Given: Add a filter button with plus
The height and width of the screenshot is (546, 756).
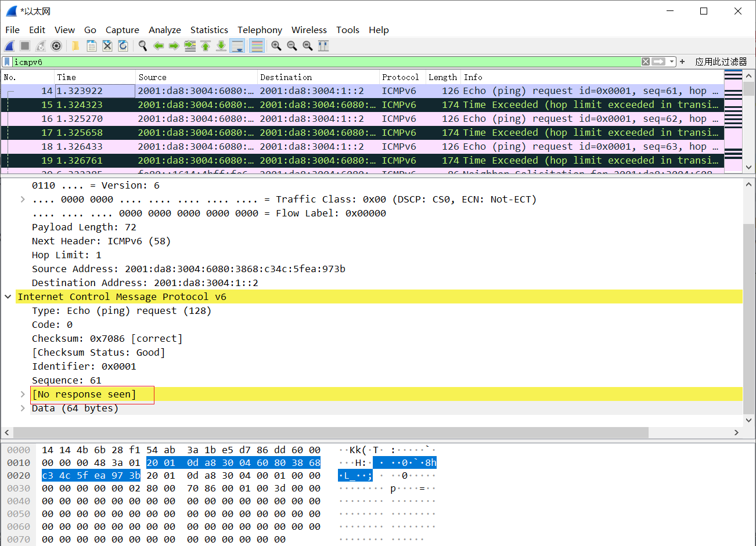Looking at the screenshot, I should [682, 62].
